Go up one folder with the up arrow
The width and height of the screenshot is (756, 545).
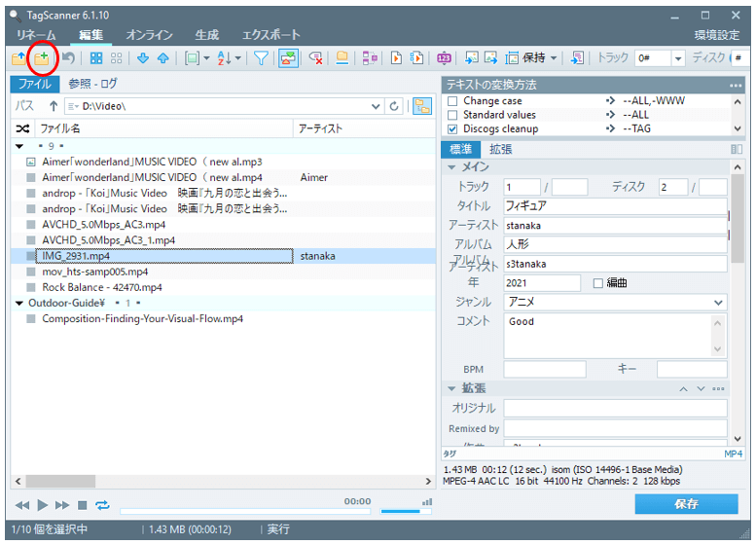pos(54,106)
